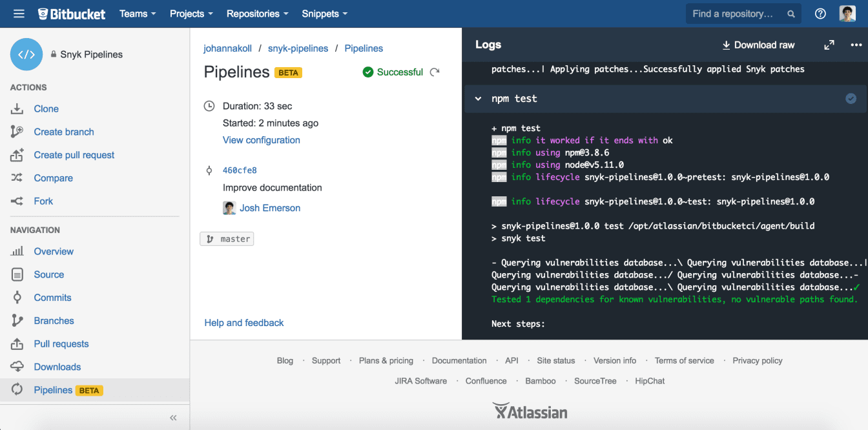Click the Compare shuffle icon
The height and width of the screenshot is (430, 868).
point(17,178)
